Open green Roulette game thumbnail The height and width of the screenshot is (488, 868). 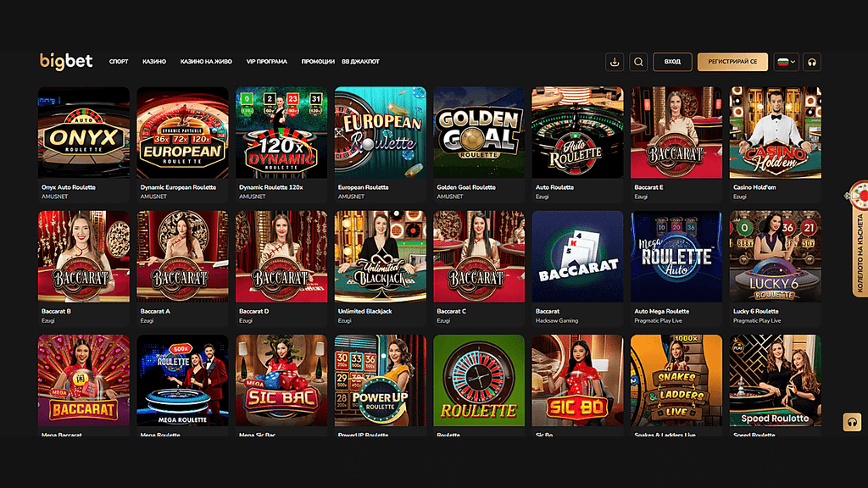click(x=479, y=380)
